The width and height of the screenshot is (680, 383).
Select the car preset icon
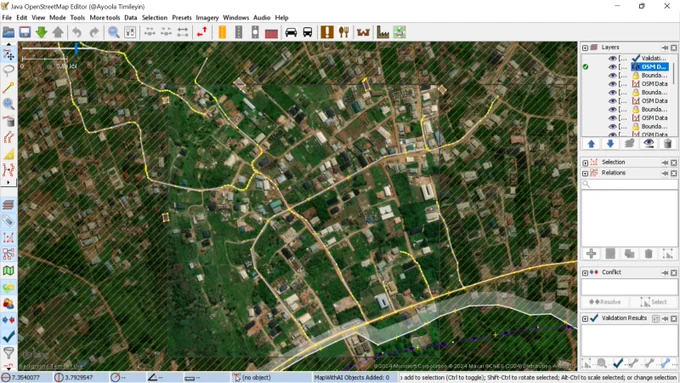click(x=291, y=32)
